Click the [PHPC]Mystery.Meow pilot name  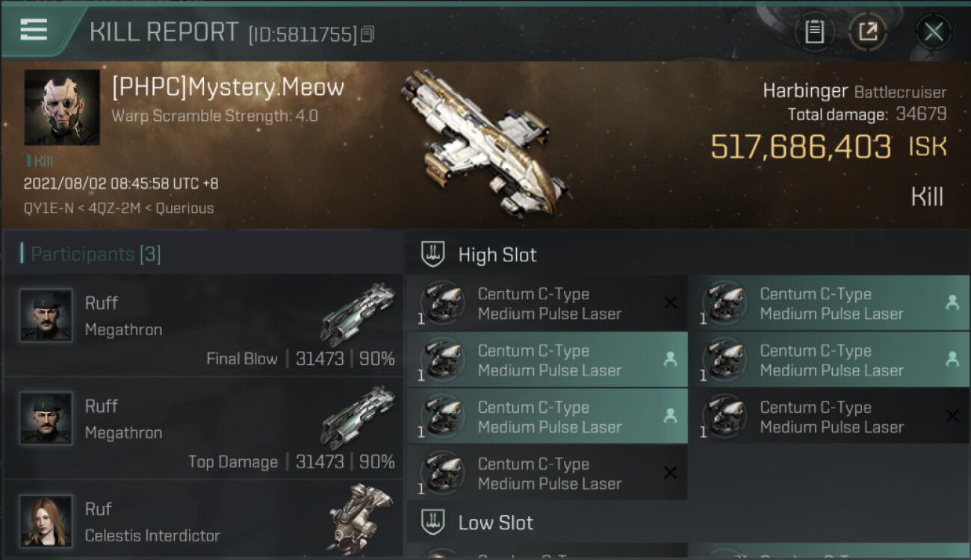(x=228, y=87)
